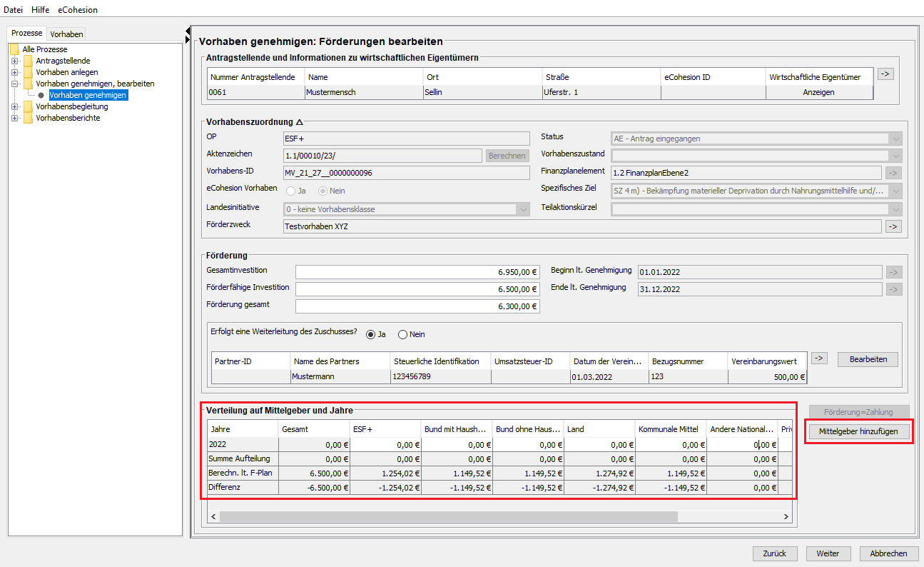Click left arrow of horizontal table scrollbar
The image size is (924, 567).
212,516
